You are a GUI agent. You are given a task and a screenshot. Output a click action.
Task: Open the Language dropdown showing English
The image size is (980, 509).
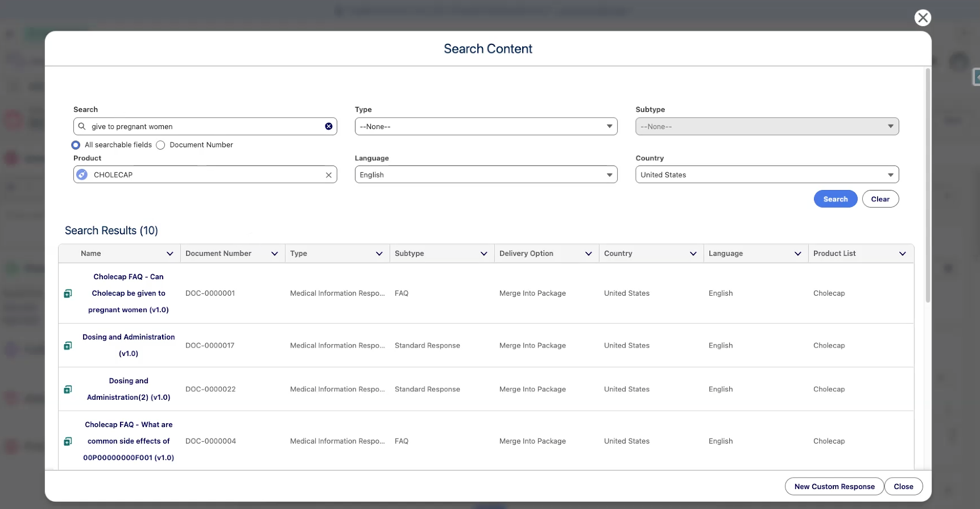486,175
